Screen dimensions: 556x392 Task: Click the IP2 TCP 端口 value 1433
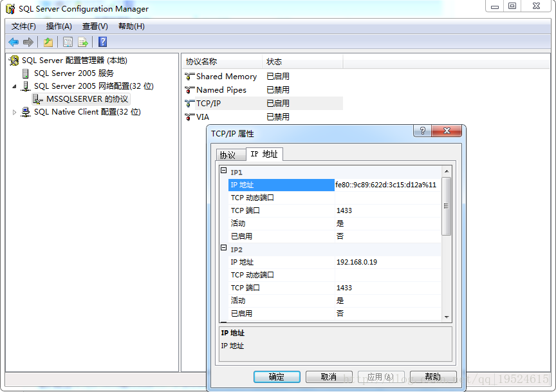388,288
